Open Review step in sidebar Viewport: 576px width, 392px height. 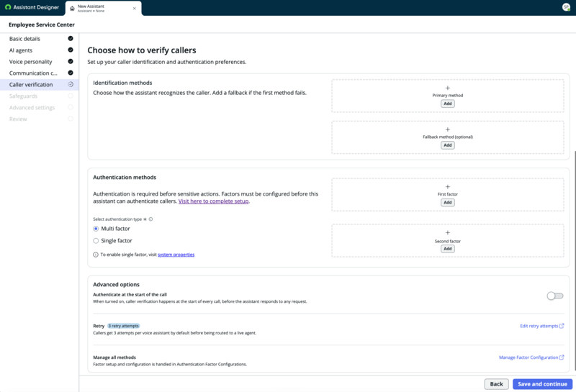pos(40,119)
